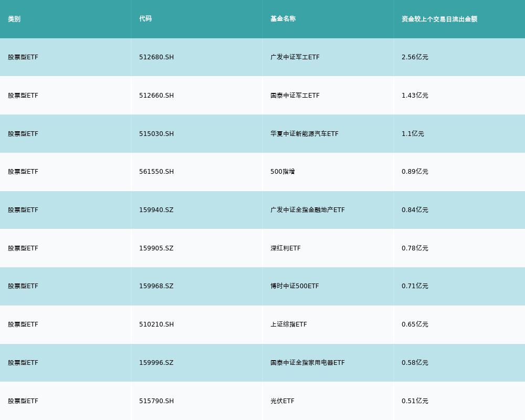The height and width of the screenshot is (420, 525).
Task: Select code 159996.SZ
Action: tap(156, 363)
